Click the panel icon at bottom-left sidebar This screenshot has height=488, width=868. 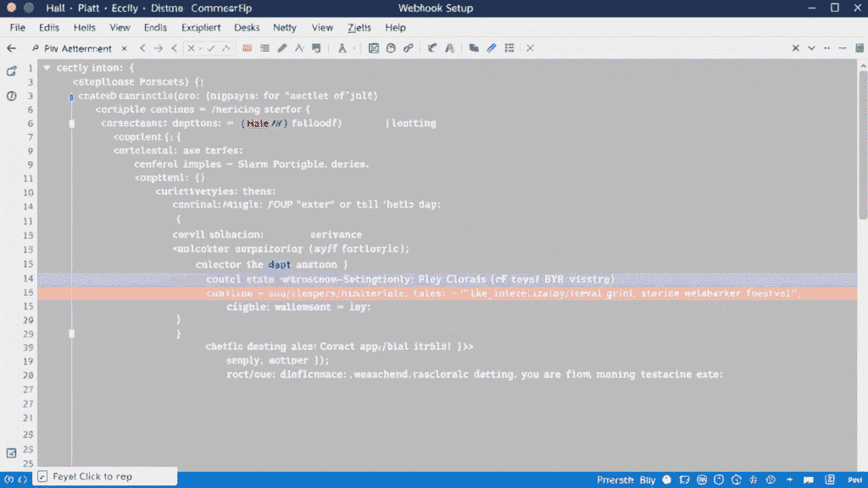[x=11, y=453]
